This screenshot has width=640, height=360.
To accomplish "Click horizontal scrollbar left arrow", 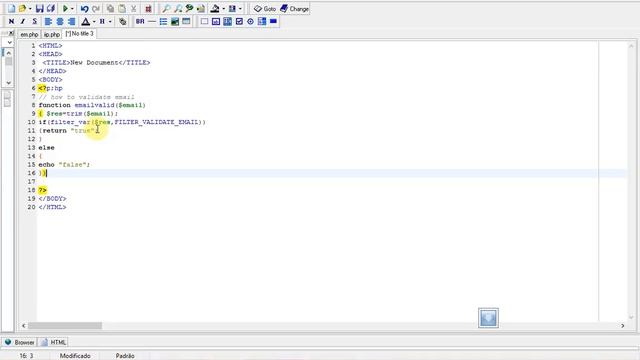I will [24, 325].
